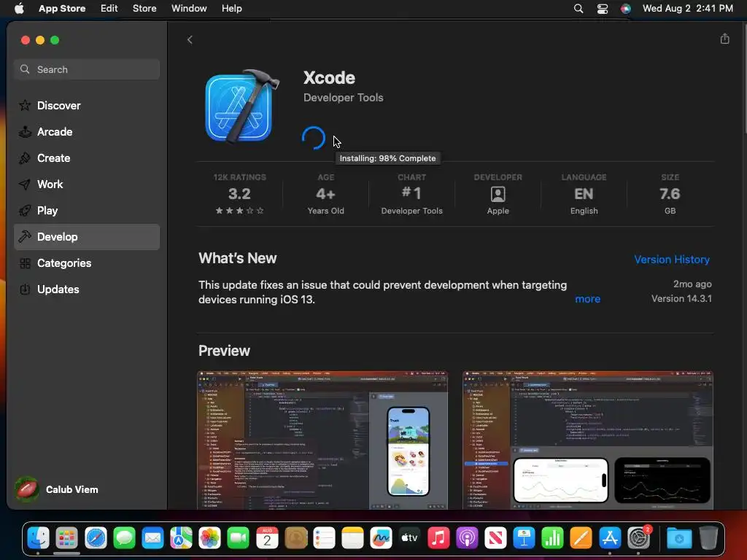Viewport: 747px width, 560px height.
Task: Open Messages from the Dock
Action: coord(124,538)
